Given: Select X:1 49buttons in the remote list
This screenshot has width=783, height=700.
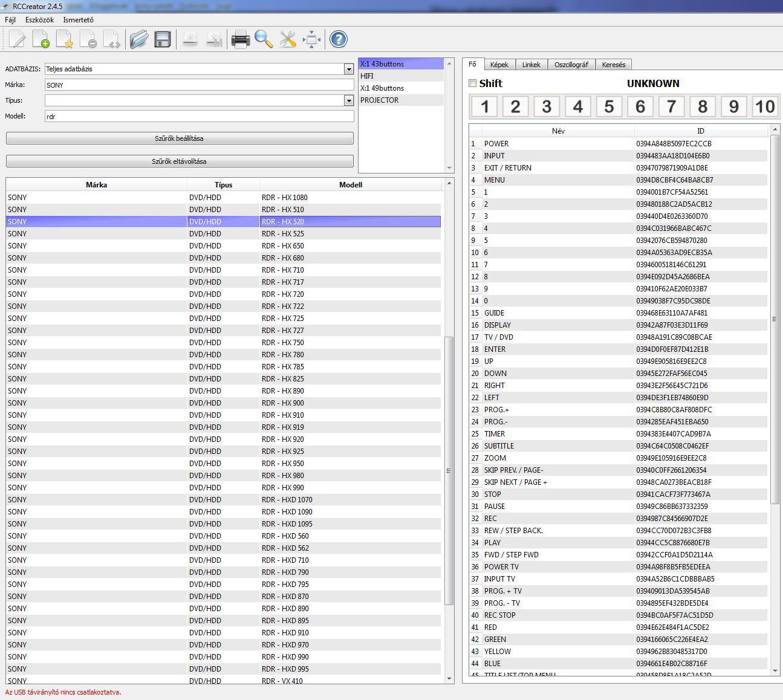Looking at the screenshot, I should [401, 88].
